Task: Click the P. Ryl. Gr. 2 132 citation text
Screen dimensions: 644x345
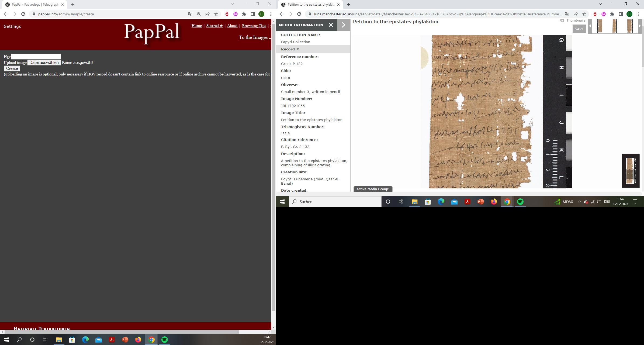Action: tap(295, 147)
